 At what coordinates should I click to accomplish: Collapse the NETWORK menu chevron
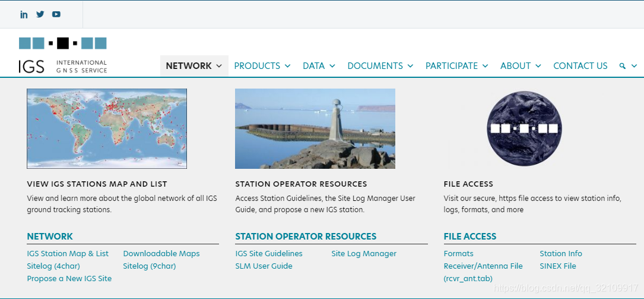[219, 66]
